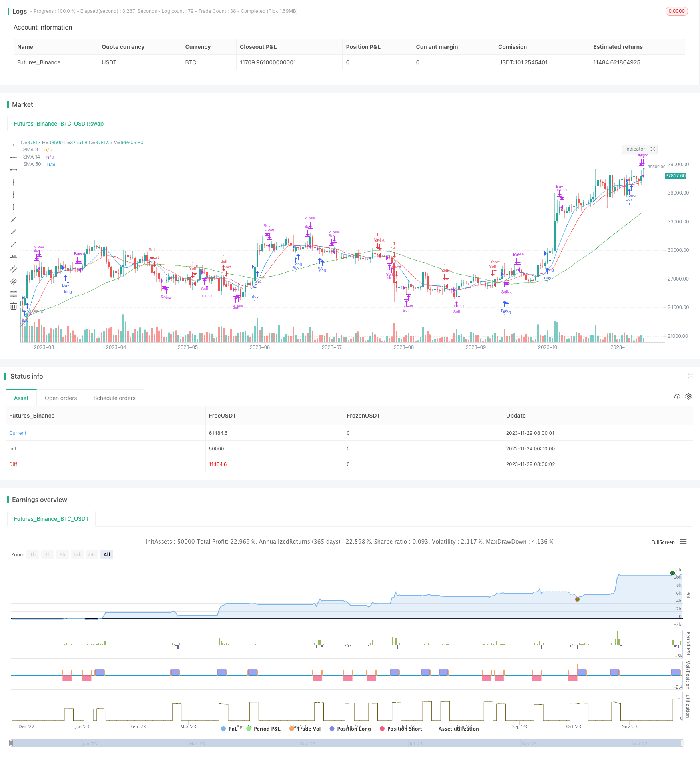The height and width of the screenshot is (759, 700).
Task: Select the diagonal segment drawing tool
Action: pyautogui.click(x=14, y=244)
